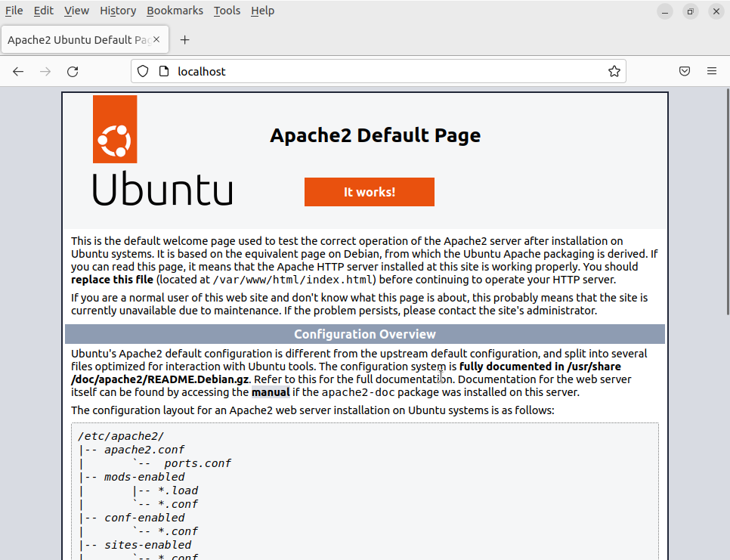730x560 pixels.
Task: Click the forward navigation arrow
Action: click(x=45, y=71)
